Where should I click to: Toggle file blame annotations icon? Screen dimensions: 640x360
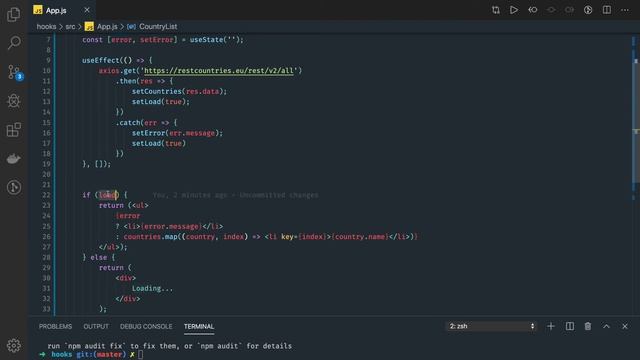[588, 10]
